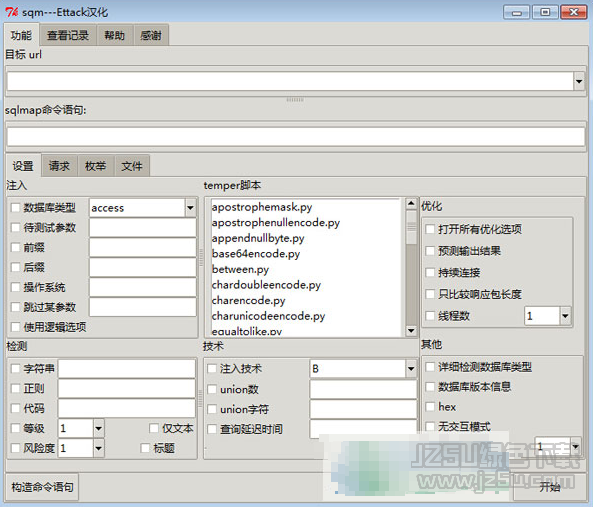Tick the 数据库版本信息 checkbox

430,387
